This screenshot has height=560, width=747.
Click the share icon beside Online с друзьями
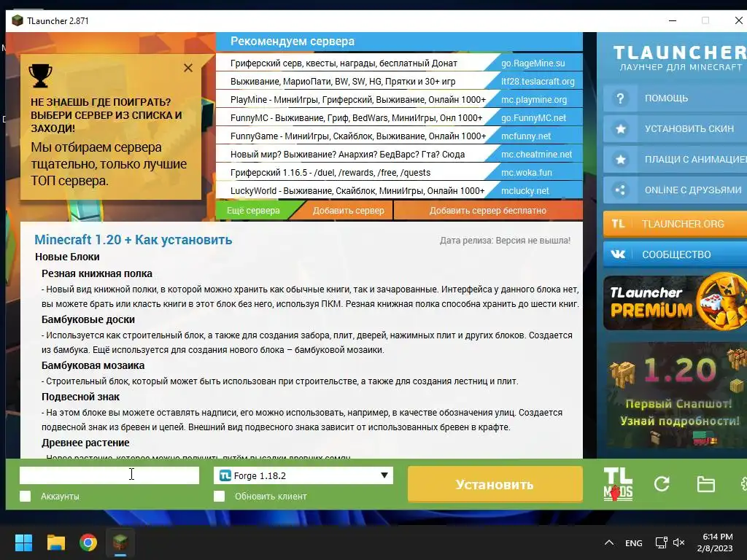(x=620, y=190)
